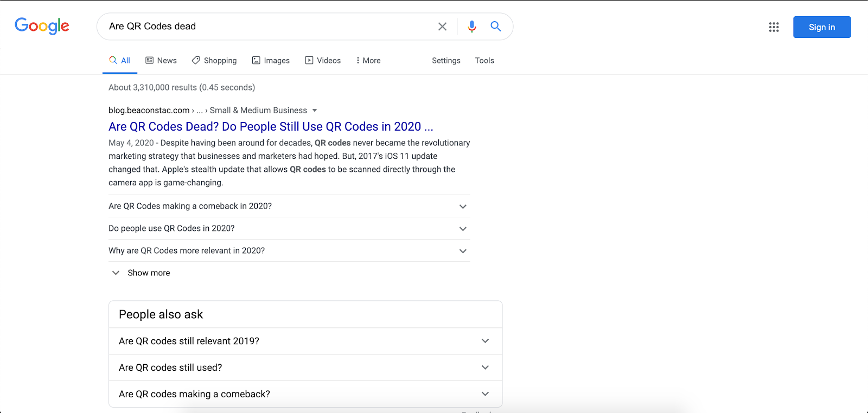This screenshot has height=413, width=868.
Task: Expand 'Are QR codes making a comeback?' question
Action: (x=305, y=394)
